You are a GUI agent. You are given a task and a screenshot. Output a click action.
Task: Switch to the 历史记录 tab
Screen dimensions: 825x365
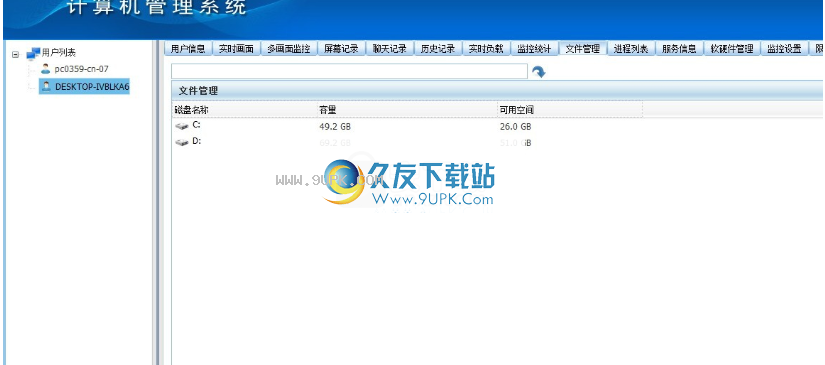tap(438, 49)
